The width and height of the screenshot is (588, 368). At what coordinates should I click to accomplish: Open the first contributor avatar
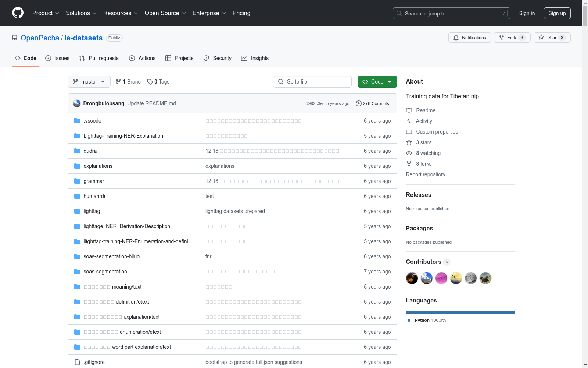[412, 278]
